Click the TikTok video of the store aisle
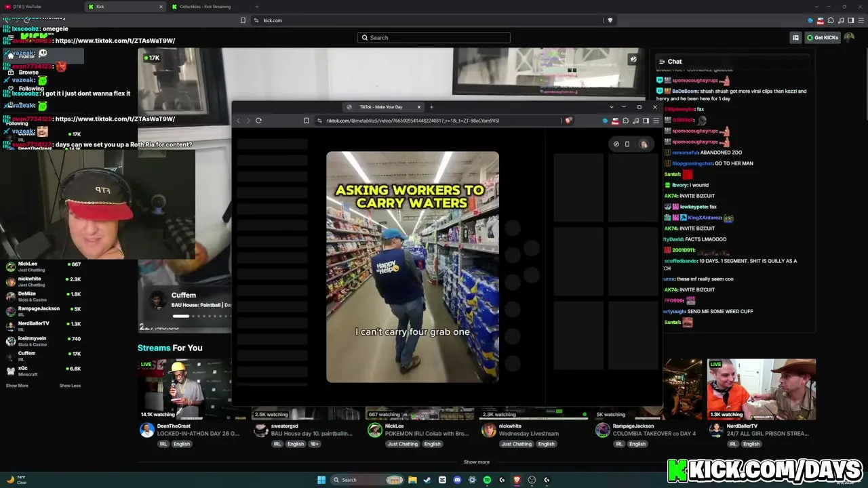 412,267
